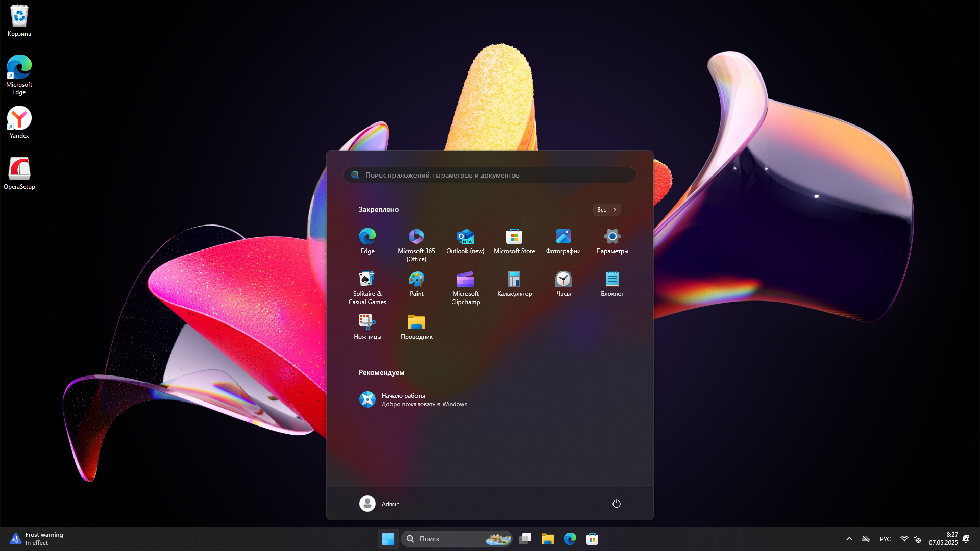Viewport: 980px width, 551px height.
Task: Open network and volume quick settings
Action: (x=911, y=539)
